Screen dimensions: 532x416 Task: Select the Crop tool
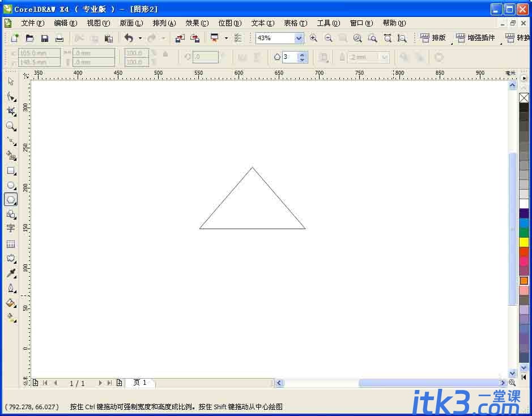point(11,111)
